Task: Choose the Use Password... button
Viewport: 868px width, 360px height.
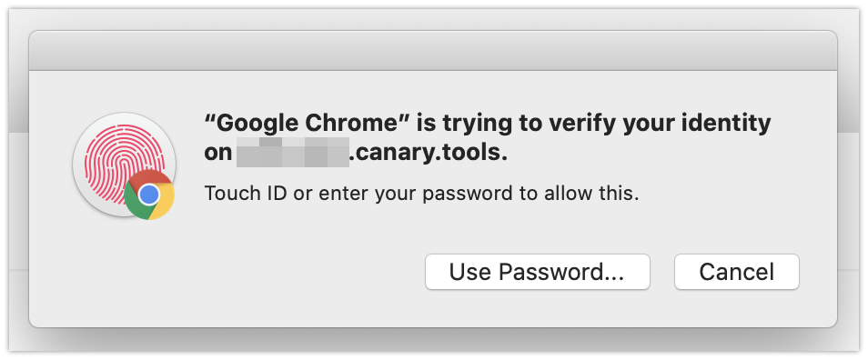Action: [x=537, y=272]
